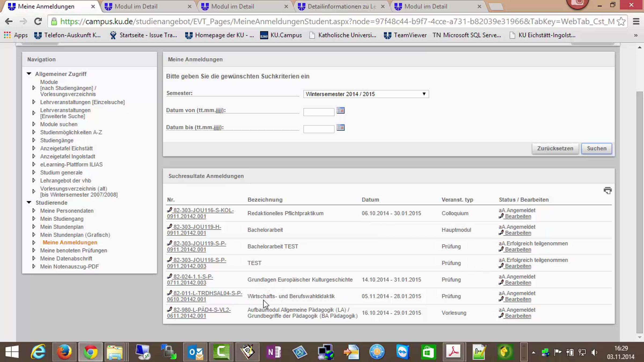Open the KU.Campus bookmark
Viewport: 644px width, 362px height.
click(x=281, y=35)
